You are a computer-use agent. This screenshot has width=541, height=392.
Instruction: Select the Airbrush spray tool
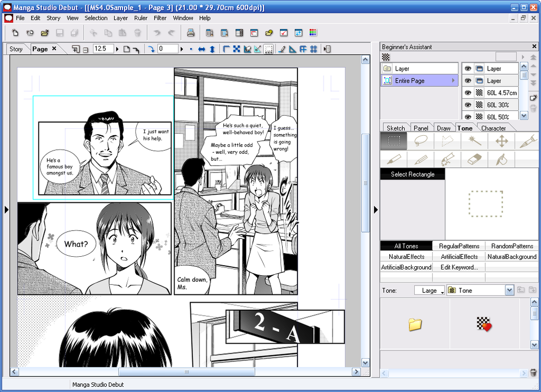(x=448, y=159)
